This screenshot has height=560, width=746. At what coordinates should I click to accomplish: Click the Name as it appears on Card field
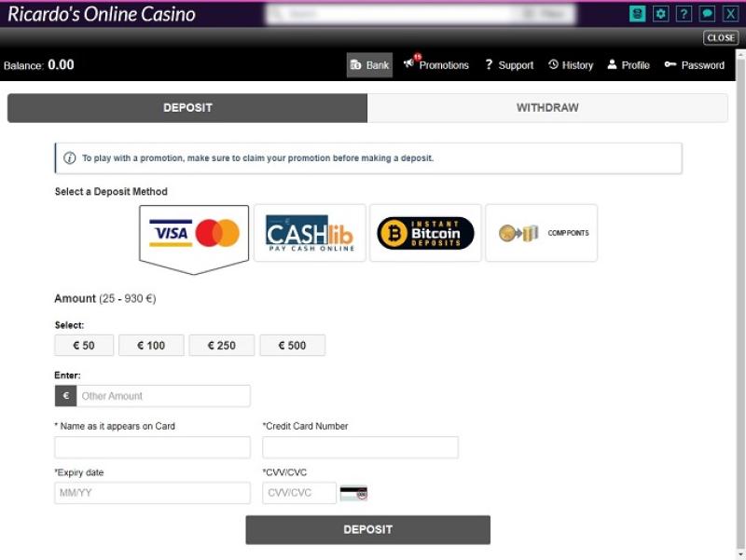(x=152, y=447)
